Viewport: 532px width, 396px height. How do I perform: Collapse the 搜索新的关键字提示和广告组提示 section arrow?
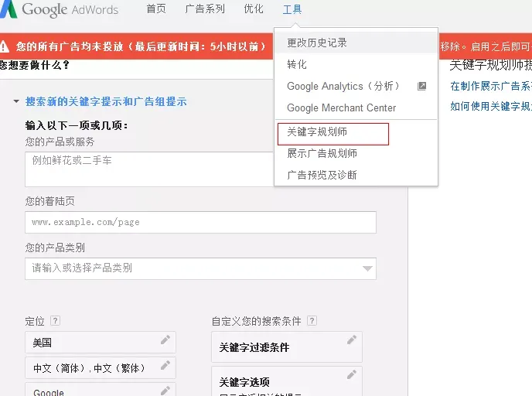point(16,101)
